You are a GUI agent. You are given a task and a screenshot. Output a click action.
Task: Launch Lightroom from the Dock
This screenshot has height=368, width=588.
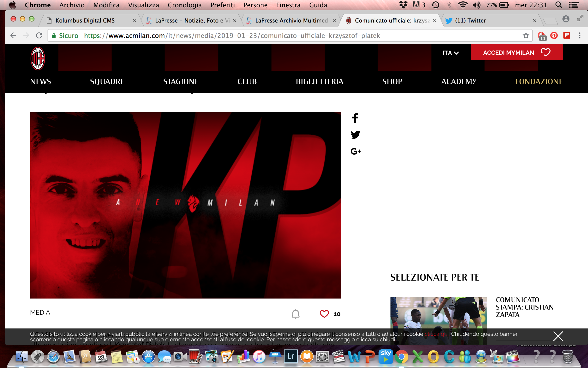point(291,357)
